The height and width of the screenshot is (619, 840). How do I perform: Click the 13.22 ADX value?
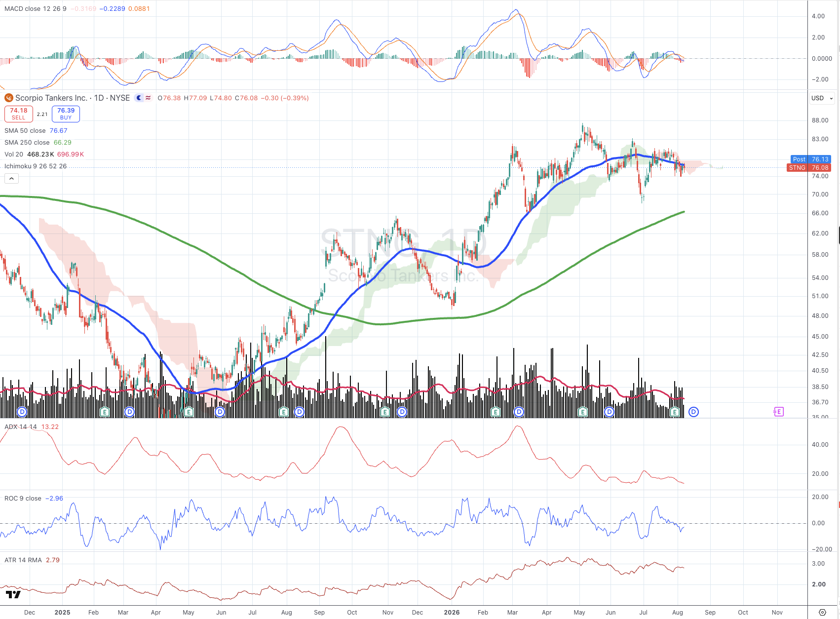[x=50, y=426]
